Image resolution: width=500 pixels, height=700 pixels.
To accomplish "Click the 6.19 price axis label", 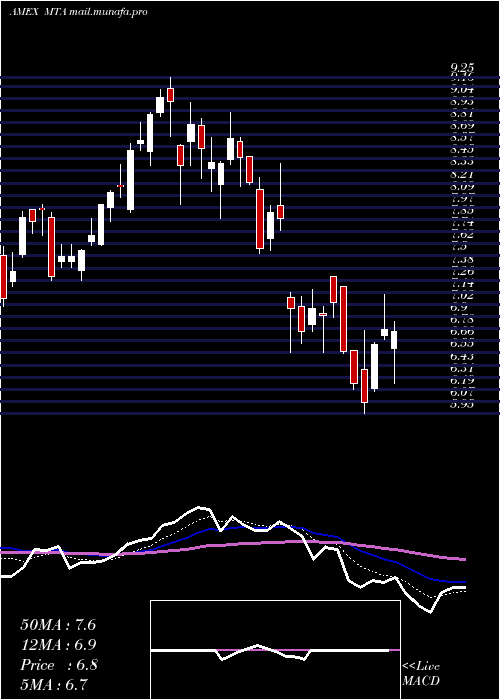I will point(462,381).
